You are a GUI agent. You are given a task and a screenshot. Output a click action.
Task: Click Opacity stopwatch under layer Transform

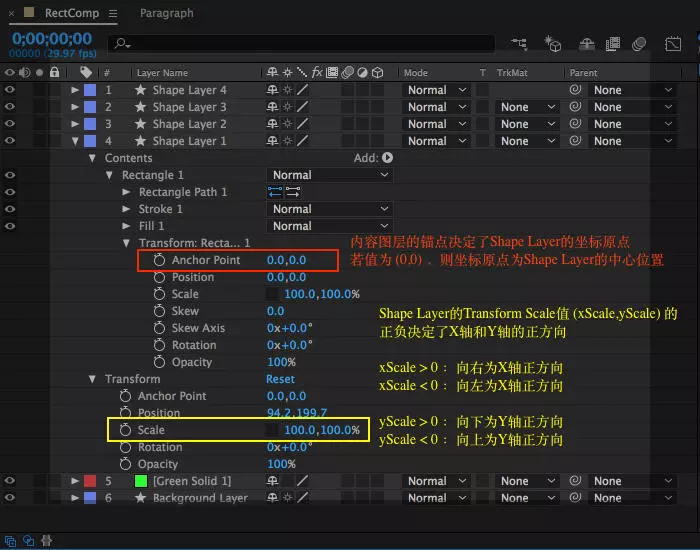pos(125,464)
